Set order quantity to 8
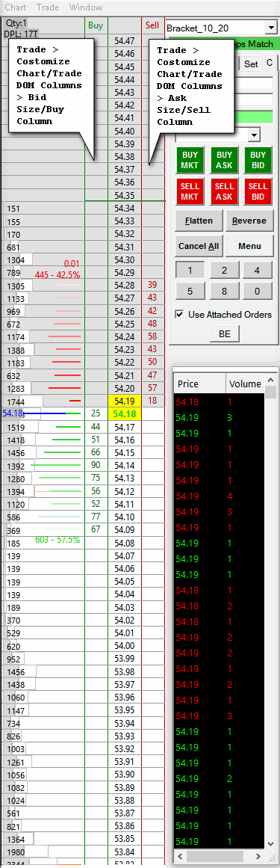 coord(223,291)
